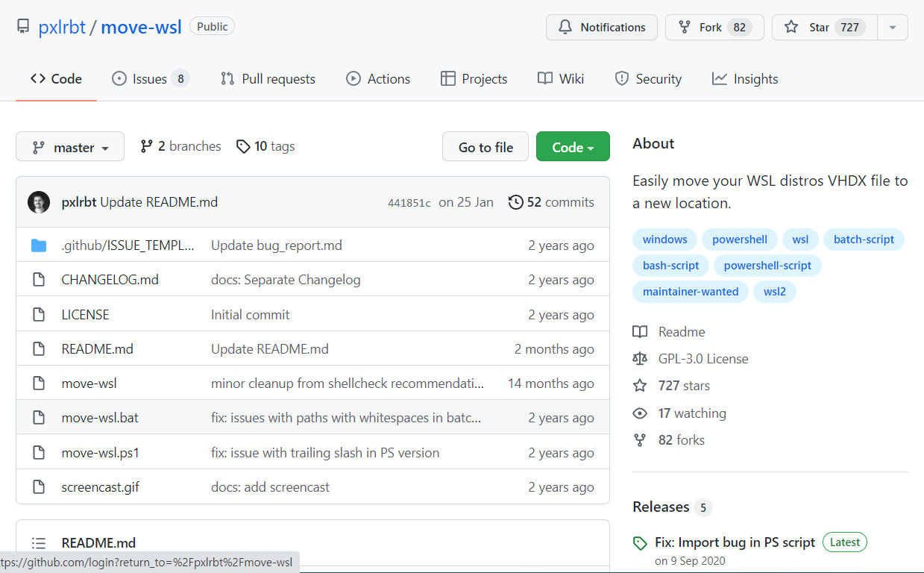Screen dimensions: 924x573
Task: Open the .github/ISSUE_TEMPL... folder
Action: (x=128, y=245)
